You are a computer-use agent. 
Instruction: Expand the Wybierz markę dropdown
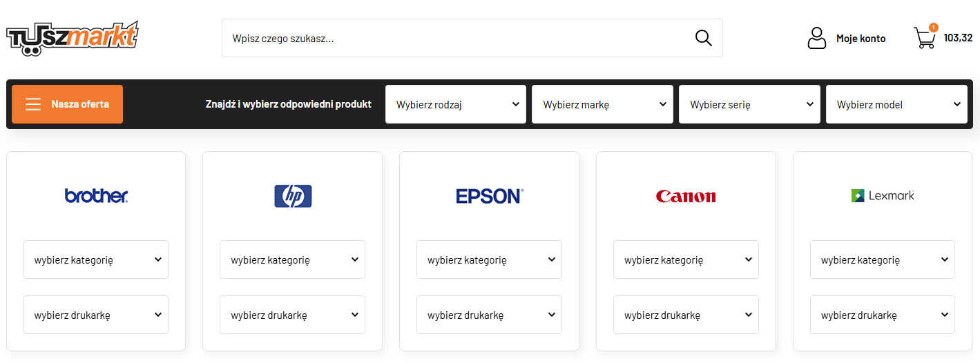pyautogui.click(x=602, y=104)
